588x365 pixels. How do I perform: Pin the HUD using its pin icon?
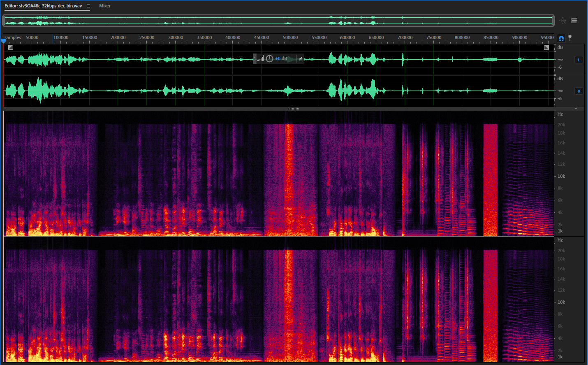[x=300, y=58]
